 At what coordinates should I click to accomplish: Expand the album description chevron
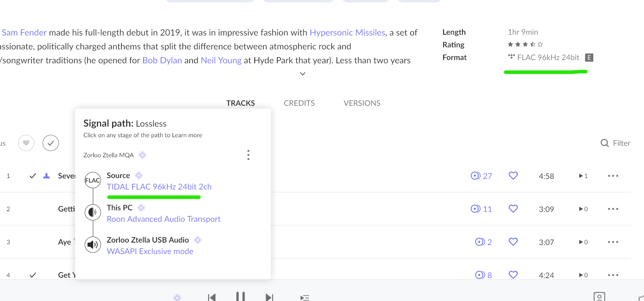303,74
